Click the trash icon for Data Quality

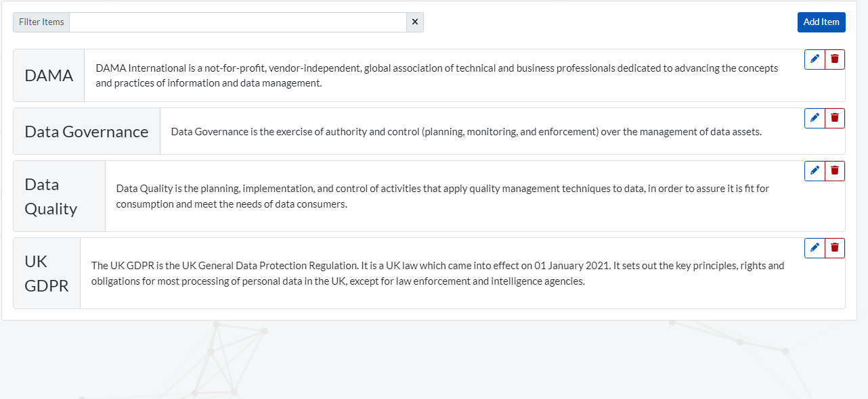click(x=835, y=171)
